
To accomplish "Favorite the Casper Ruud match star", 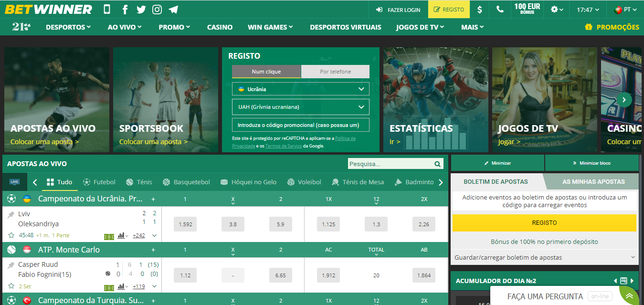I will point(11,286).
